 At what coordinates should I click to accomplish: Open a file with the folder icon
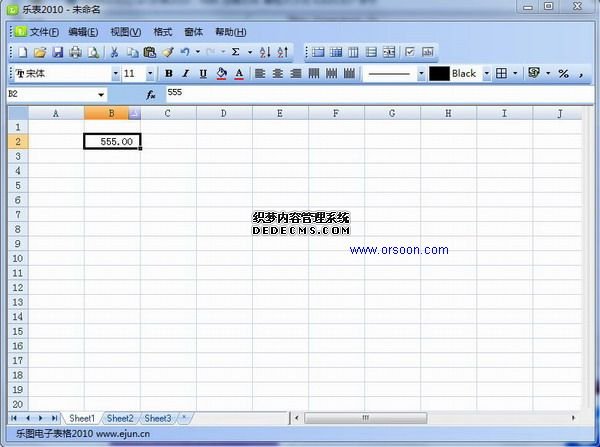tap(40, 52)
